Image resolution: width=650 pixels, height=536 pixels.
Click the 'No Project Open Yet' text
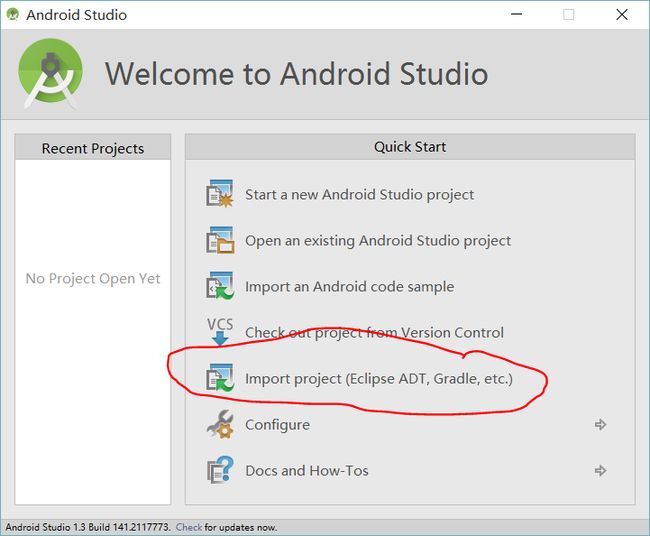(93, 279)
